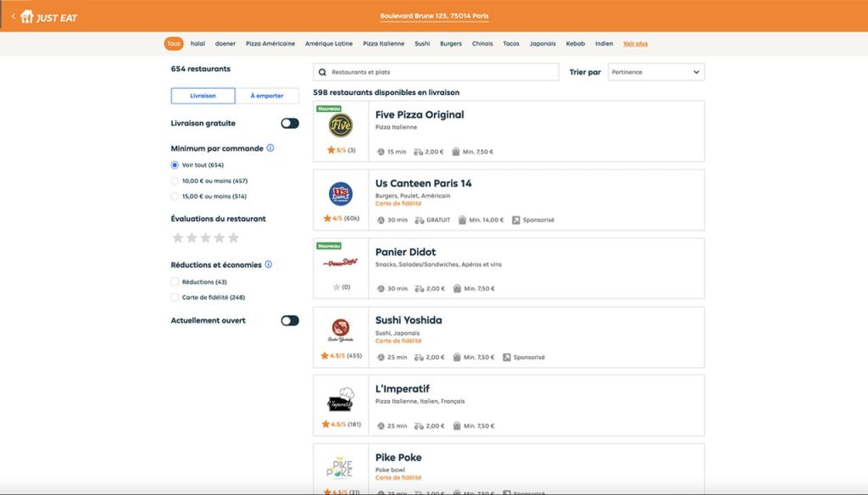868x495 pixels.
Task: Click info icon next to Minimum par commande
Action: click(x=270, y=147)
